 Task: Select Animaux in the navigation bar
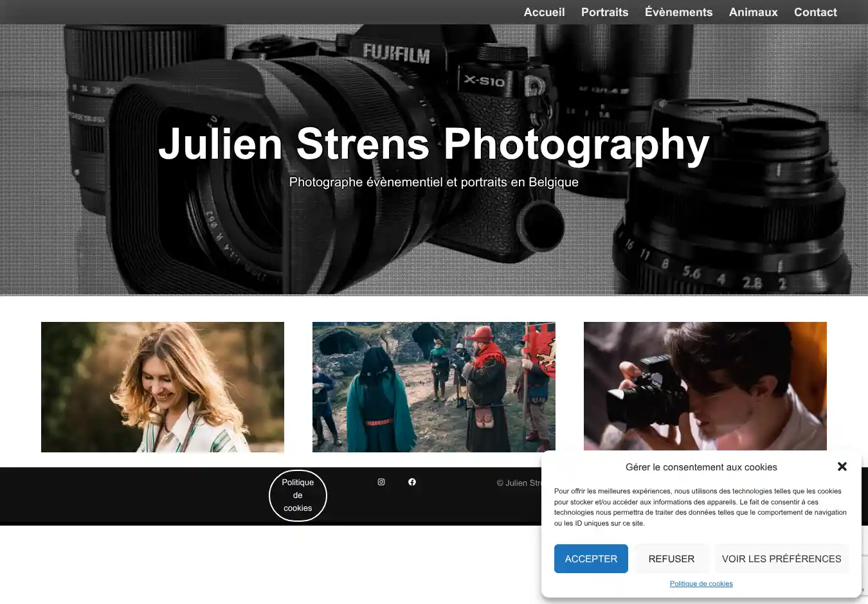pos(753,12)
